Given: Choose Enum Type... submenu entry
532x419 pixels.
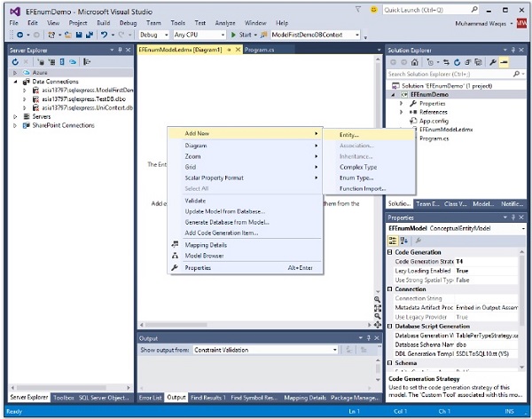Looking at the screenshot, I should coord(369,178).
